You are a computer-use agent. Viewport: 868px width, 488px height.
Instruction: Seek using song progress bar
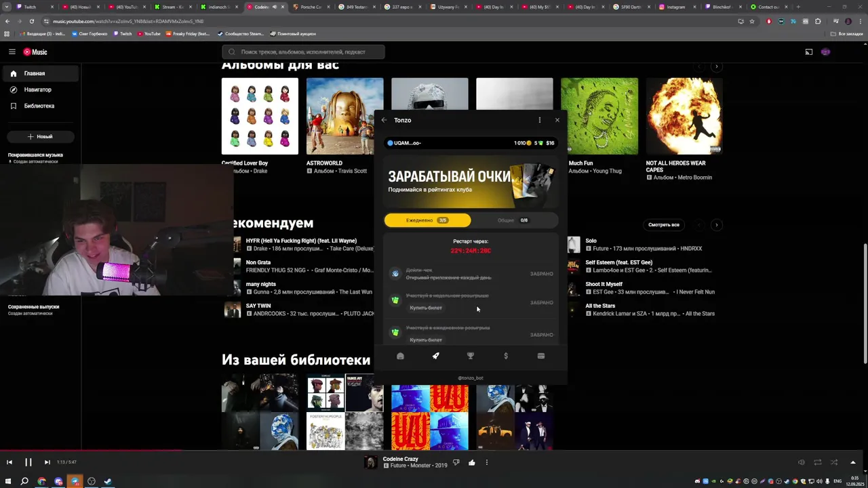[x=434, y=449]
